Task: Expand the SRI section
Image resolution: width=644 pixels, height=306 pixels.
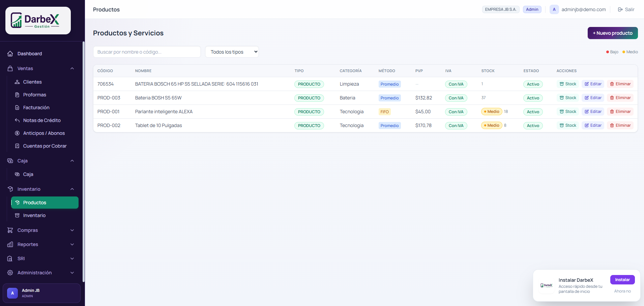Action: [72, 258]
